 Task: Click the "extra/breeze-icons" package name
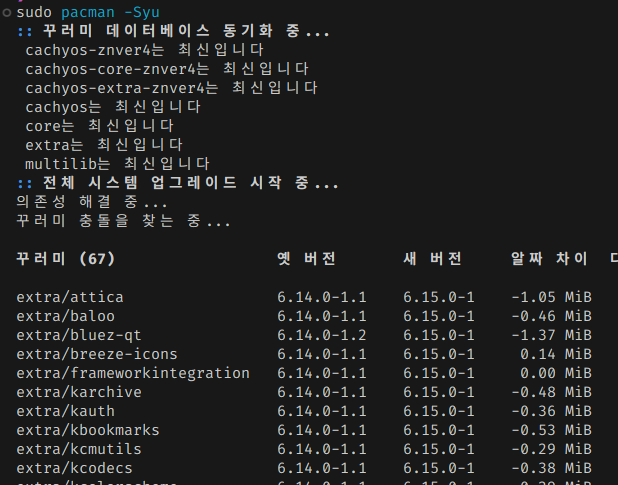click(97, 354)
